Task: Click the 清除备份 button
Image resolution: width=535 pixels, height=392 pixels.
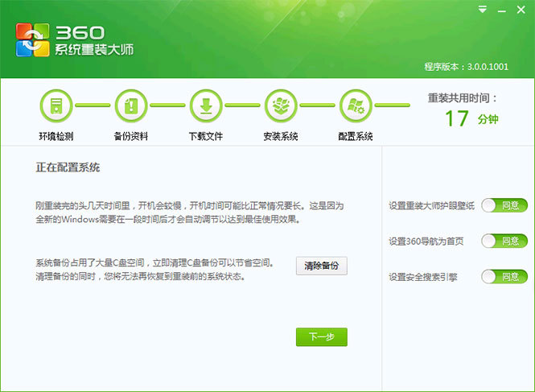Action: click(x=322, y=266)
